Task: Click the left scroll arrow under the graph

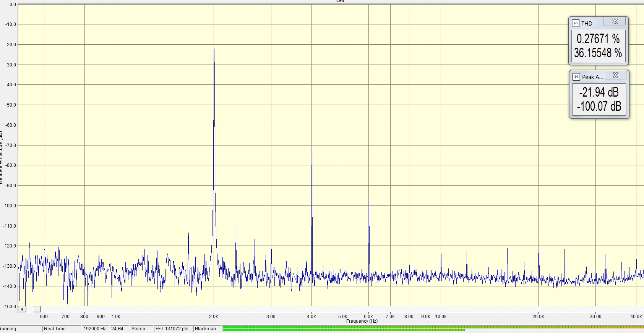Action: (22, 309)
